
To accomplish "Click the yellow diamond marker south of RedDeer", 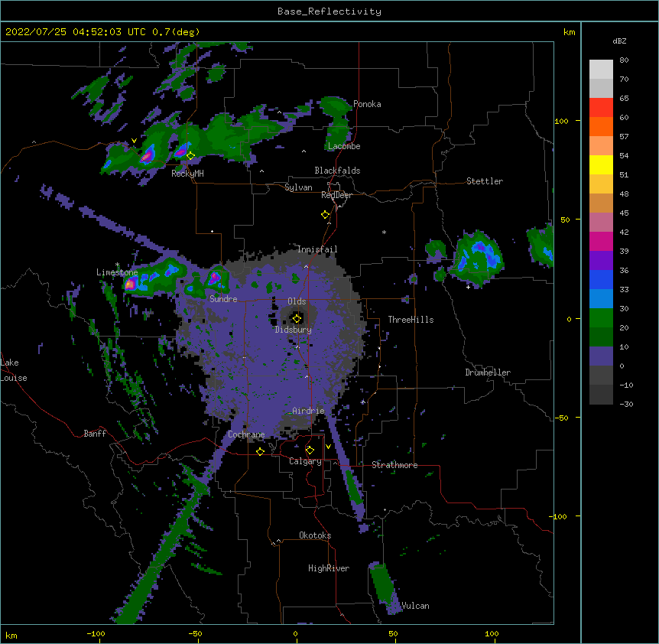I will click(x=325, y=215).
